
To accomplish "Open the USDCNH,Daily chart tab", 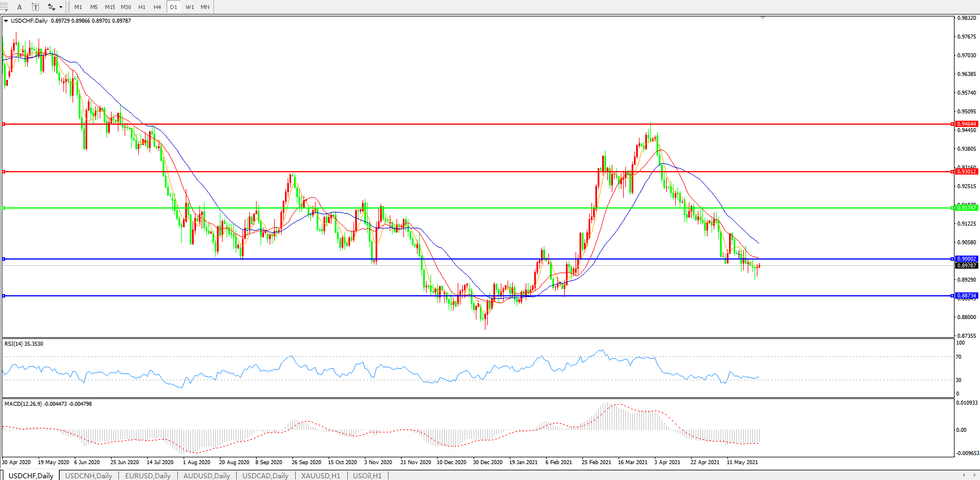I will click(88, 475).
